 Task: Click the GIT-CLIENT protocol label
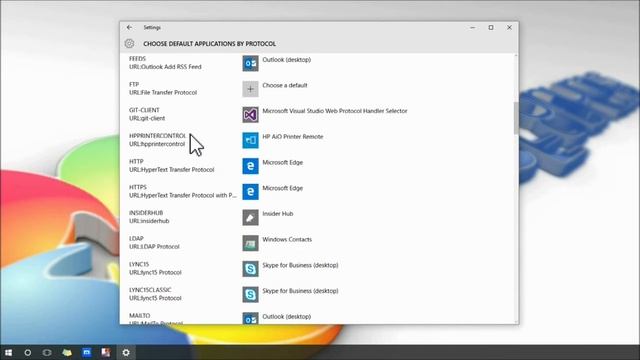(x=144, y=110)
